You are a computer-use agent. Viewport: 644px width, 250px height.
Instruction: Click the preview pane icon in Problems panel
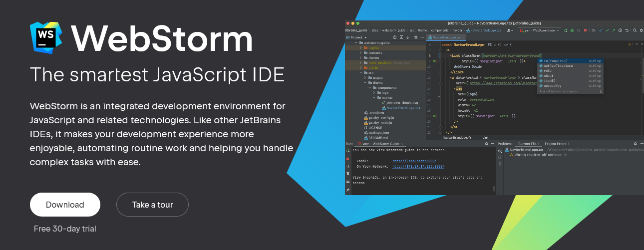(x=500, y=157)
